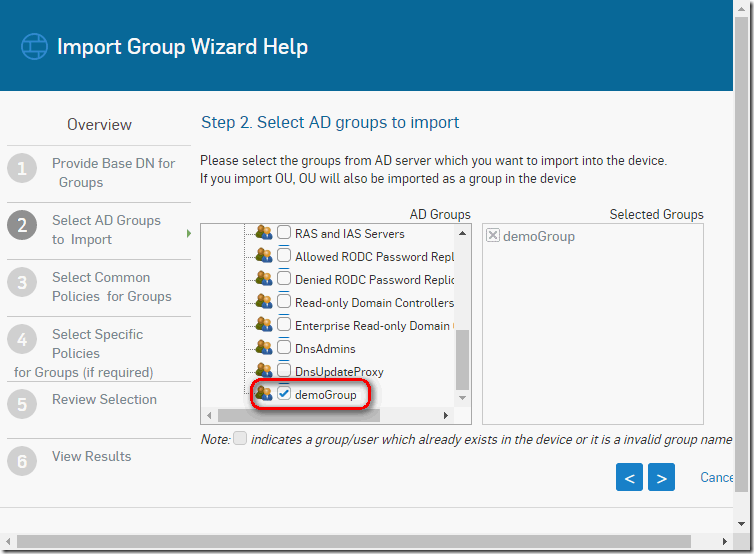Click the Cancel link
The height and width of the screenshot is (554, 754).
[x=716, y=477]
